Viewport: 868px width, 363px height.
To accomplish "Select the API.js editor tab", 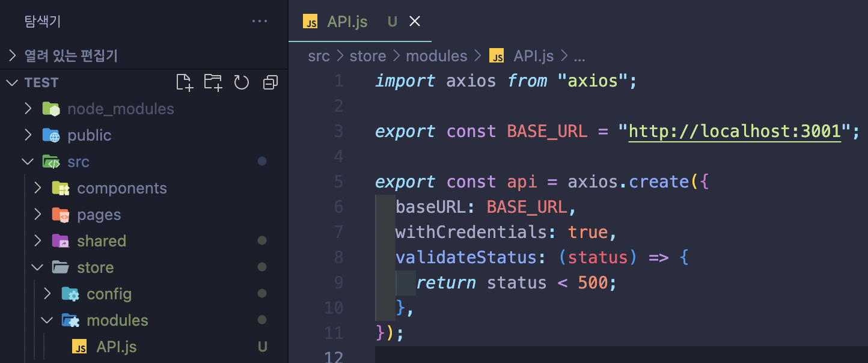I will (x=360, y=21).
